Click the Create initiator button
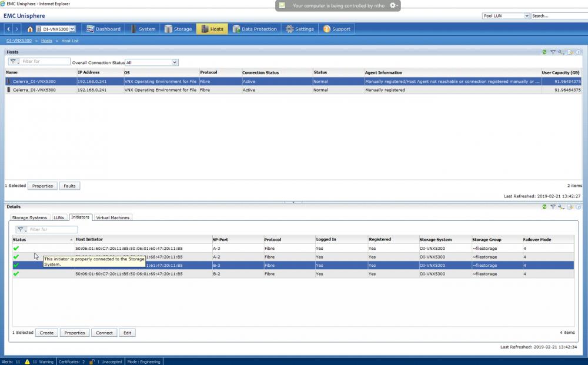 [x=46, y=333]
